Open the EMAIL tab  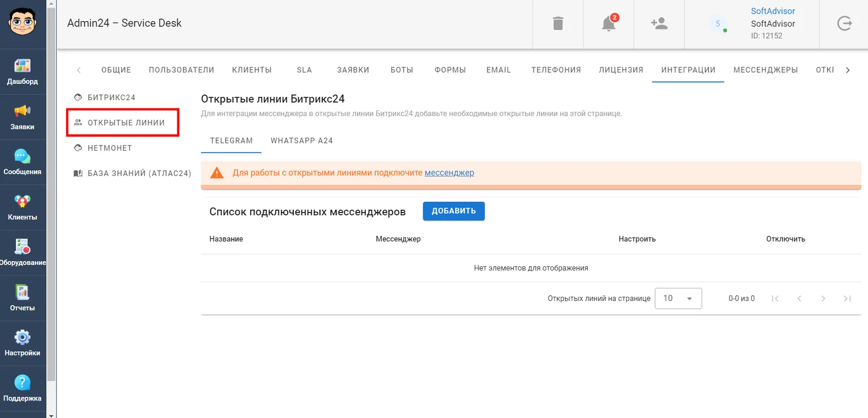tap(499, 70)
